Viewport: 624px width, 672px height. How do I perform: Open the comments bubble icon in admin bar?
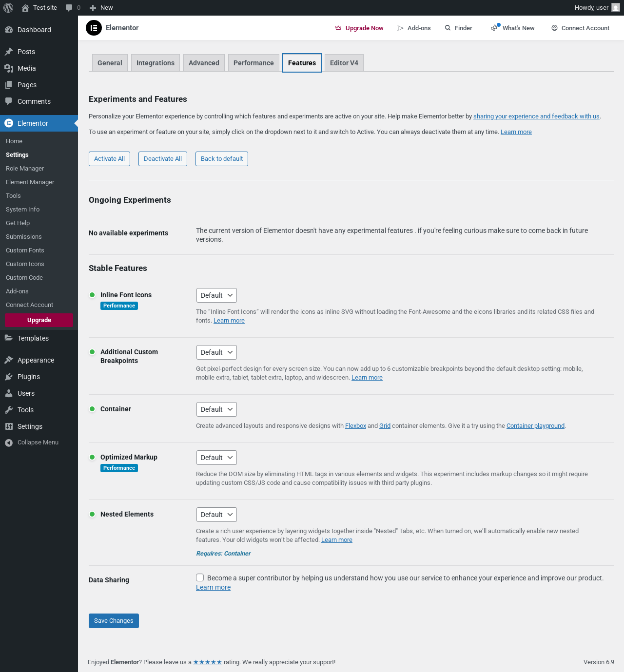point(69,8)
